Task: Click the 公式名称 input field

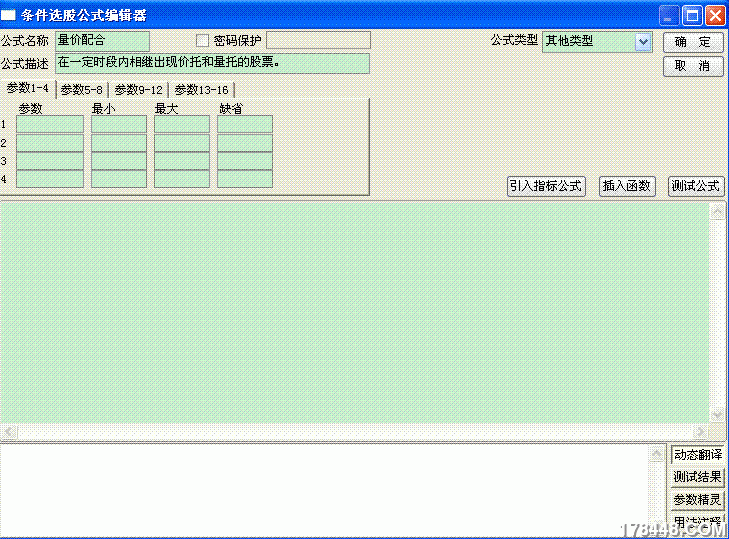Action: tap(102, 41)
